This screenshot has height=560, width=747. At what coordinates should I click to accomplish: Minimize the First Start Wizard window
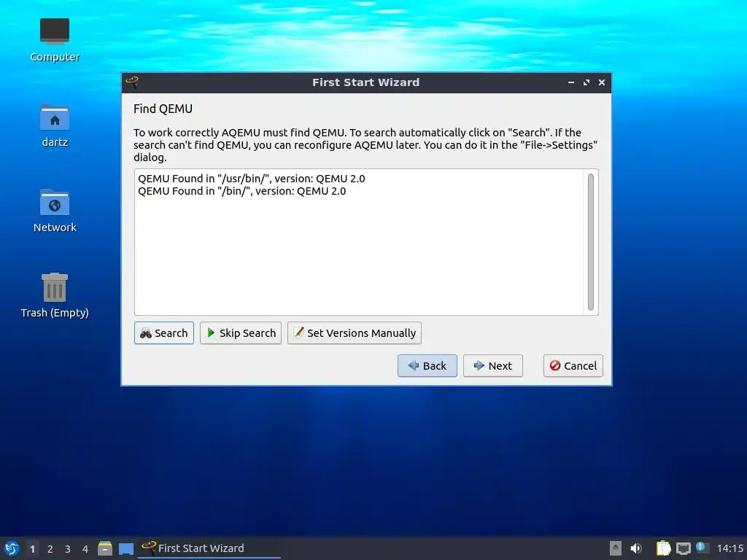(570, 82)
